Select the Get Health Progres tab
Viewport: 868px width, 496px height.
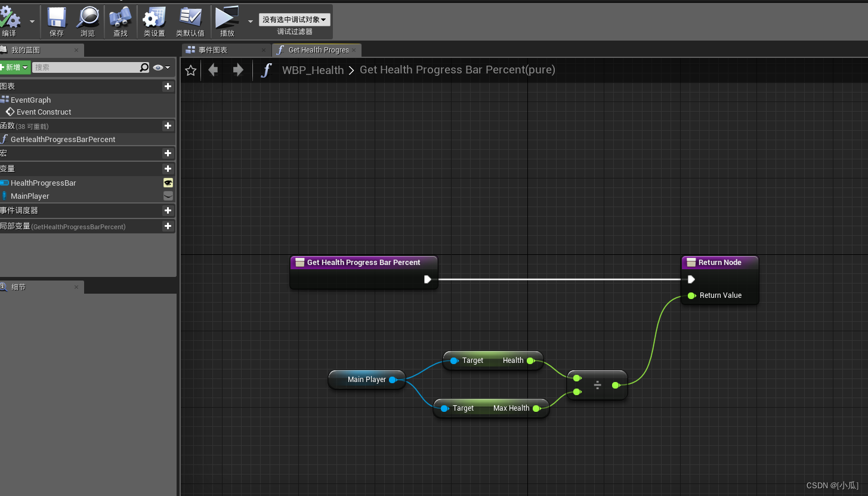coord(319,50)
